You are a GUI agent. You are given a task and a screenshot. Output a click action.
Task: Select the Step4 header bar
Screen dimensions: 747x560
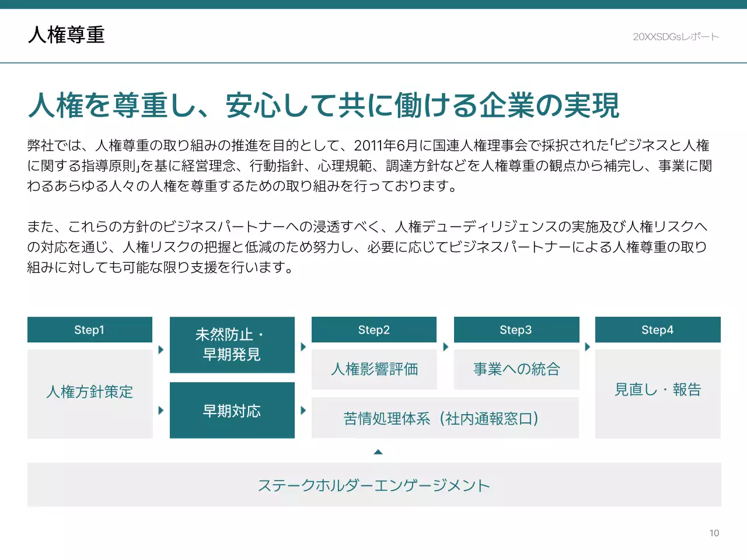(x=657, y=330)
